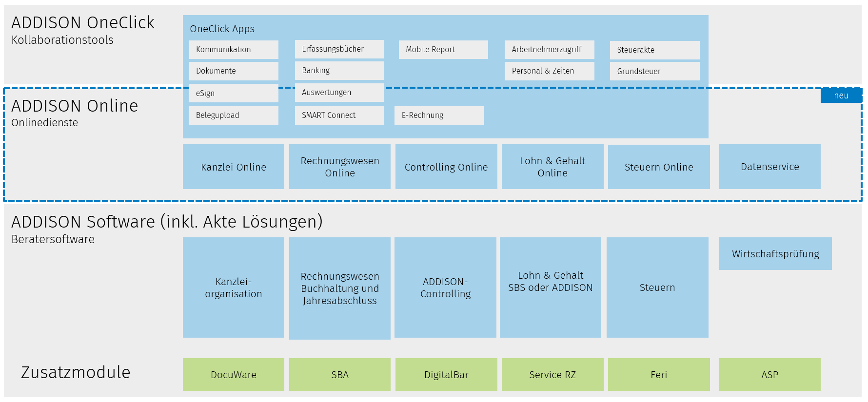
Task: Open the eSign app box
Action: coord(234,93)
